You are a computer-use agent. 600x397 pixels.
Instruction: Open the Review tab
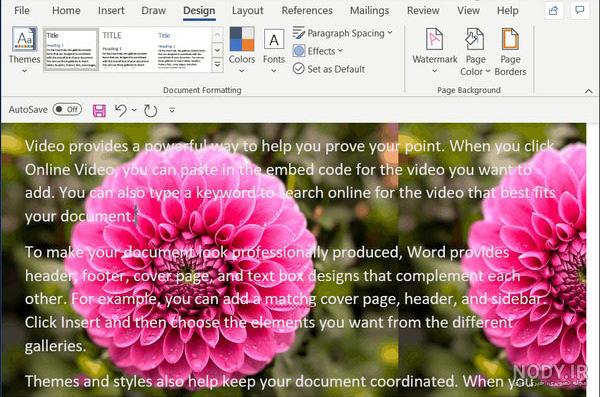[423, 10]
